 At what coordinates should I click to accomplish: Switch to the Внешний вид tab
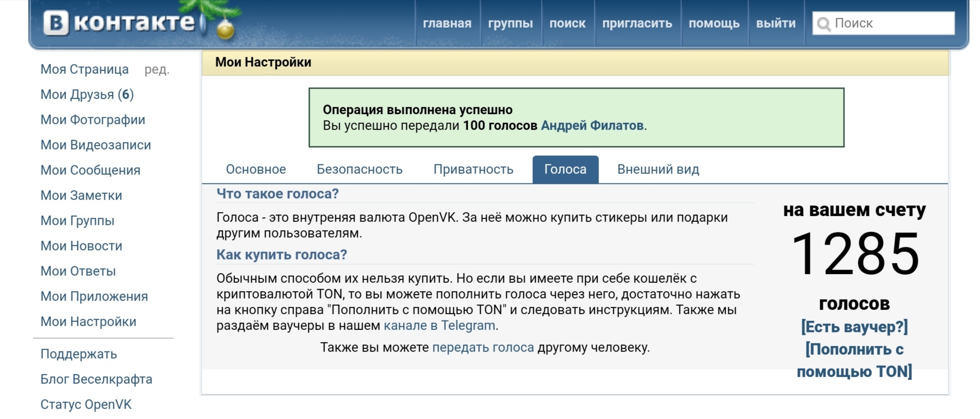(658, 170)
